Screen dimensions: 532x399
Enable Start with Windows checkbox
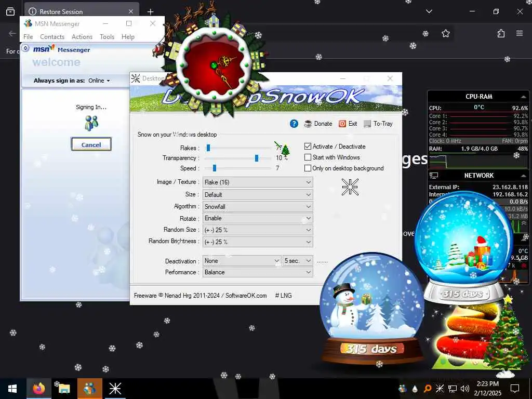(308, 157)
